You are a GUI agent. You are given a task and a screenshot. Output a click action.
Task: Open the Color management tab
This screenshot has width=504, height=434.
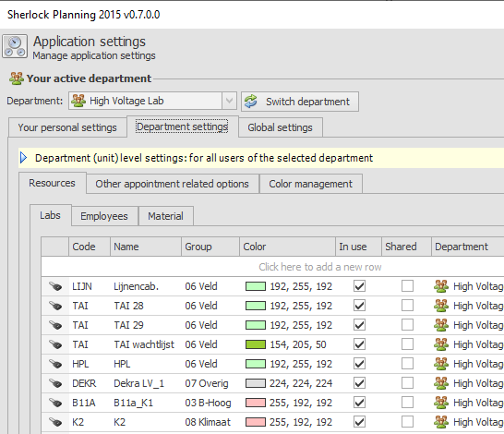[311, 184]
